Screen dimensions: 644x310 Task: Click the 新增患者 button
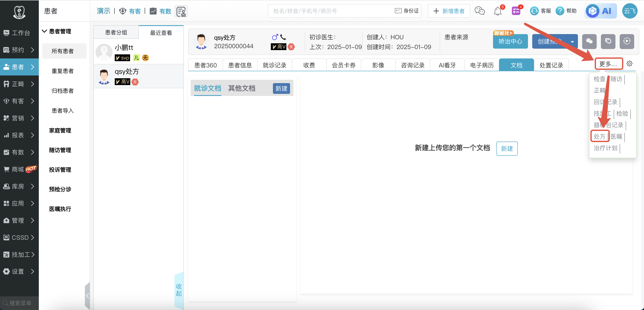(449, 11)
